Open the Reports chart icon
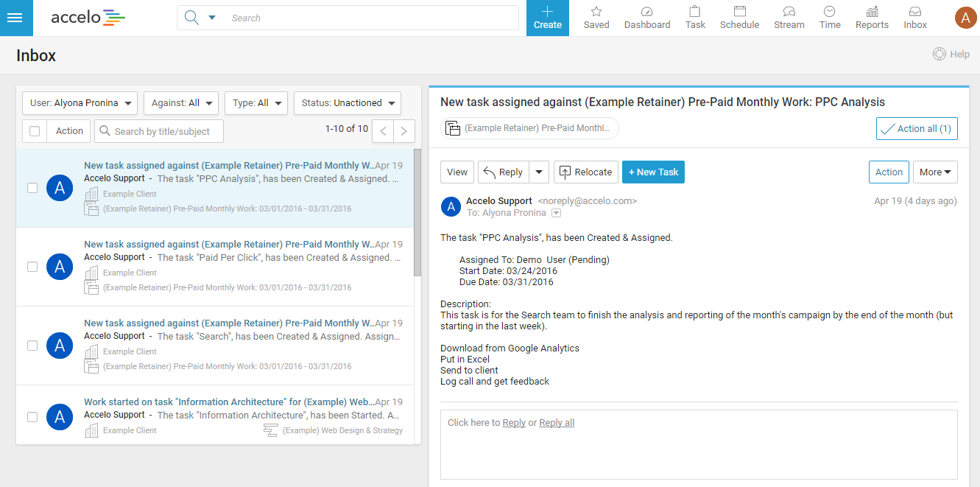The width and height of the screenshot is (980, 487). 872,12
